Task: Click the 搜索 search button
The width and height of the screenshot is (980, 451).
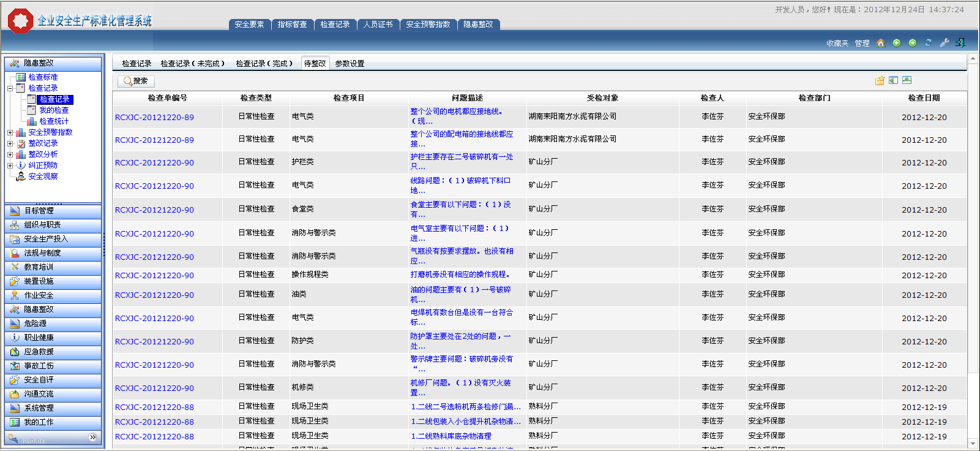Action: 136,81
